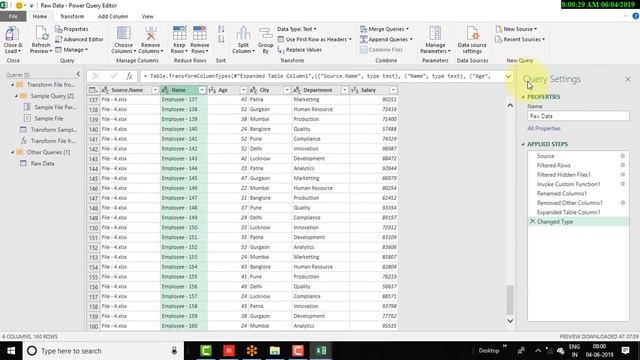Click the fx formula icon
This screenshot has height=360, width=640.
click(x=129, y=76)
